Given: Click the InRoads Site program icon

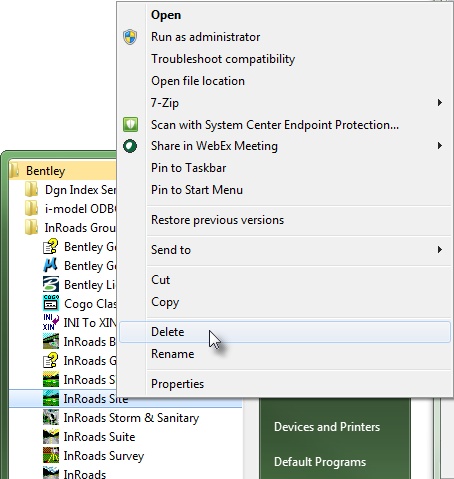Looking at the screenshot, I should coord(51,398).
